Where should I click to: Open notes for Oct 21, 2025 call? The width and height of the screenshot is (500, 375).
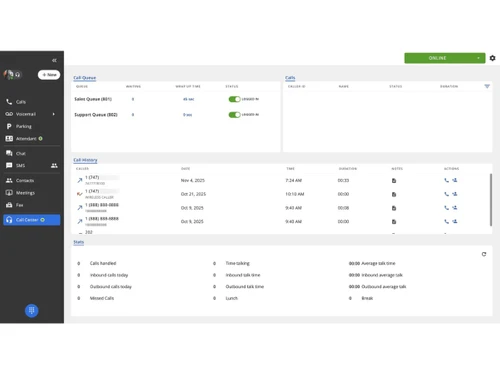pos(394,194)
